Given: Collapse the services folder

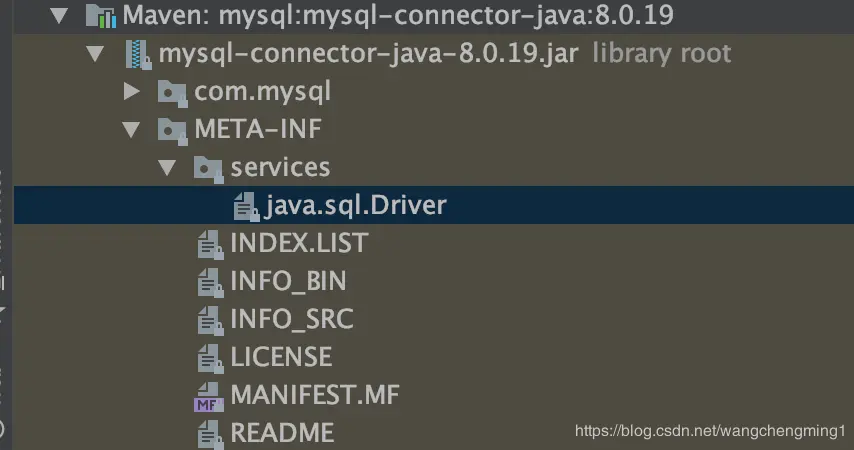Looking at the screenshot, I should point(167,167).
